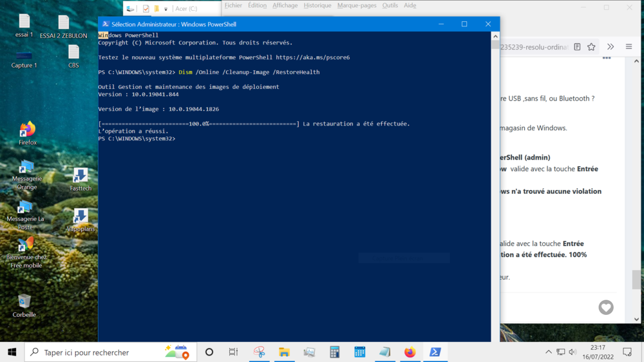Click the PowerShell icon in the taskbar
Screen dimensions: 644x362
[435, 352]
